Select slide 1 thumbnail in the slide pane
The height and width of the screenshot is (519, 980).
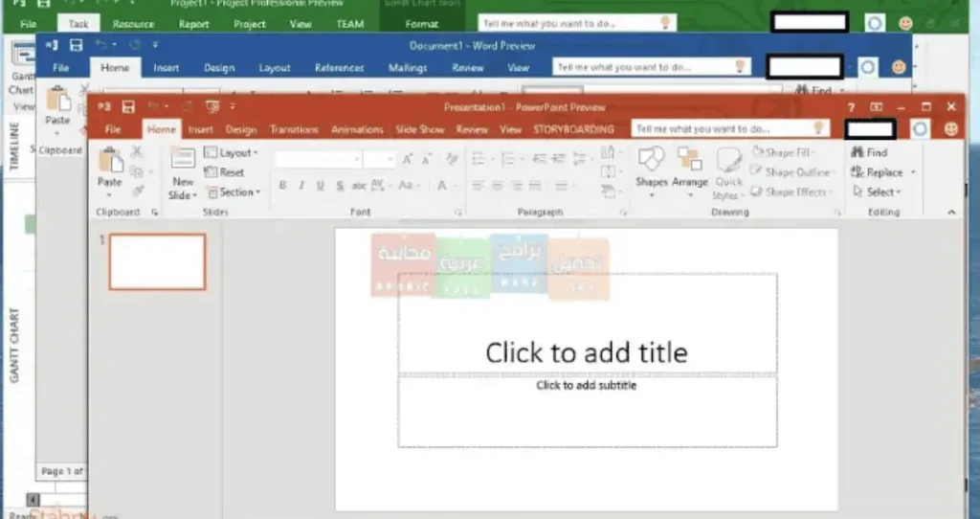(x=158, y=262)
